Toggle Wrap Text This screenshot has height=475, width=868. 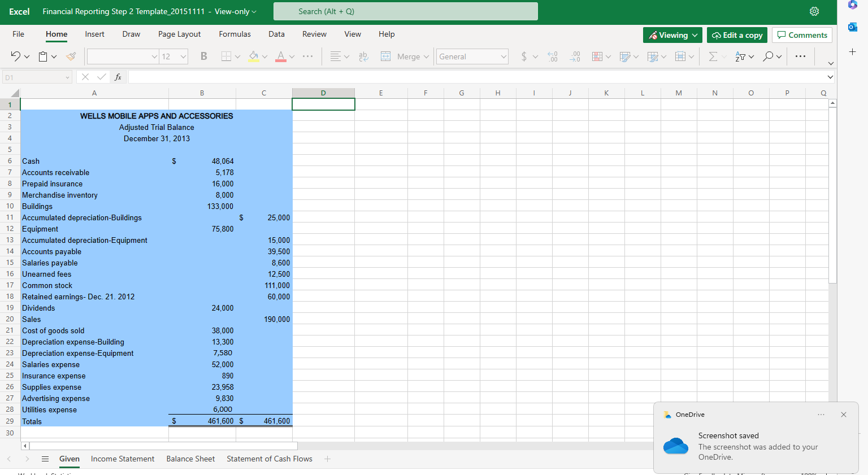pyautogui.click(x=363, y=56)
